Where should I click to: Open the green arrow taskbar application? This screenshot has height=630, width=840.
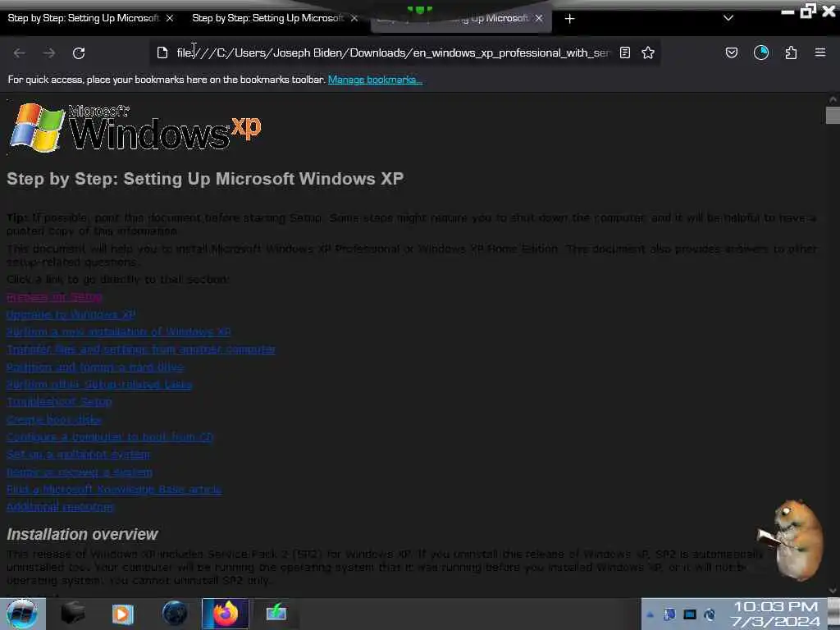tap(276, 614)
